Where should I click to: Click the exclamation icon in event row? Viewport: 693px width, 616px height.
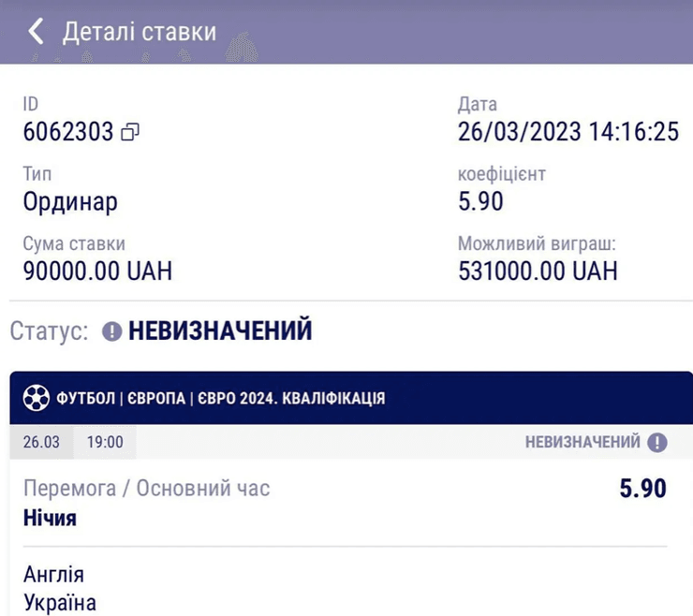(x=657, y=442)
